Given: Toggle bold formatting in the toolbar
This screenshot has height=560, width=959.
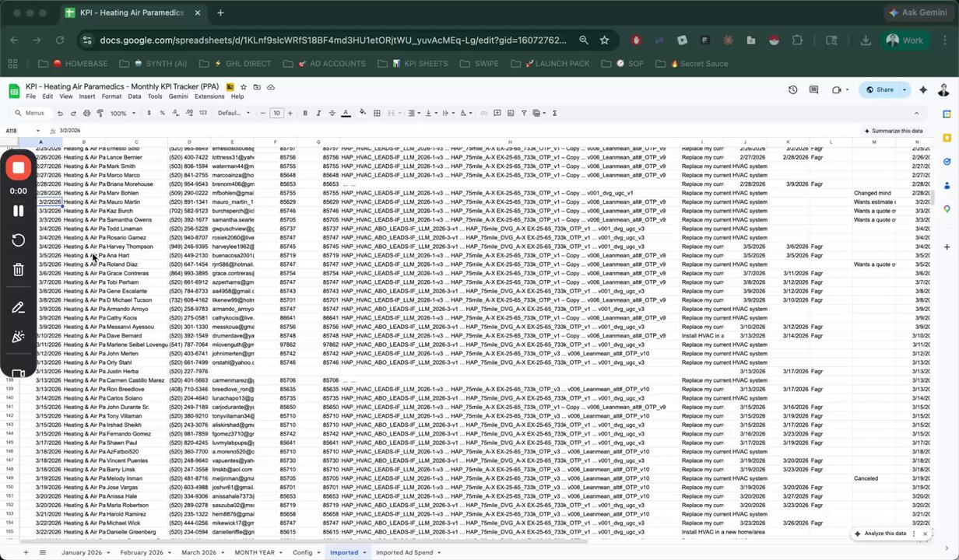Looking at the screenshot, I should click(x=305, y=113).
